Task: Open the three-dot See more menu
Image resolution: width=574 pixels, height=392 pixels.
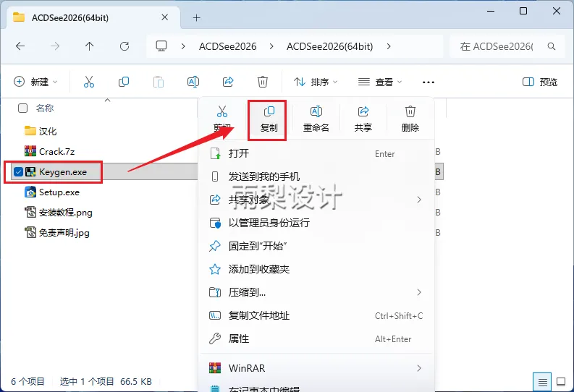Action: (429, 82)
